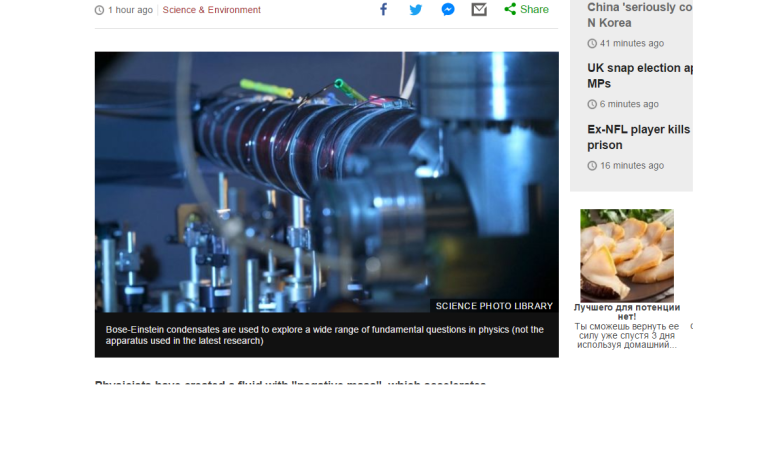
Task: Click the 'Ты сможешь вернуть ее' ad description
Action: click(x=627, y=336)
